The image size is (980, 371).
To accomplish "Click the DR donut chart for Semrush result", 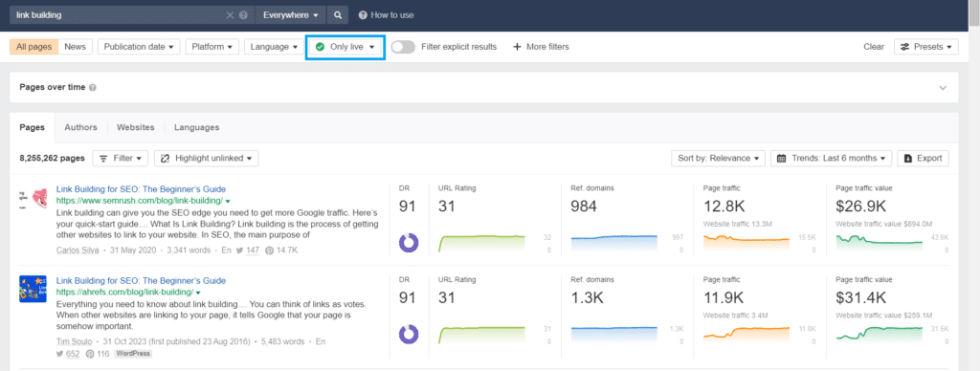I will click(x=409, y=242).
